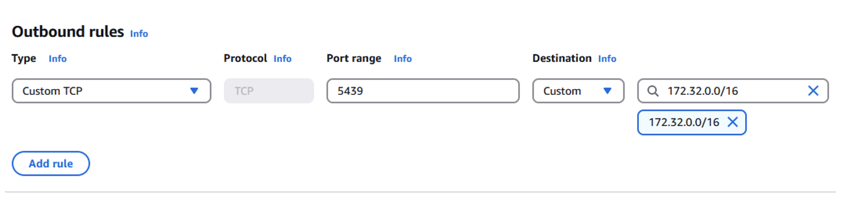Clear the destination search field with X icon
Image resolution: width=868 pixels, height=203 pixels.
pos(813,91)
